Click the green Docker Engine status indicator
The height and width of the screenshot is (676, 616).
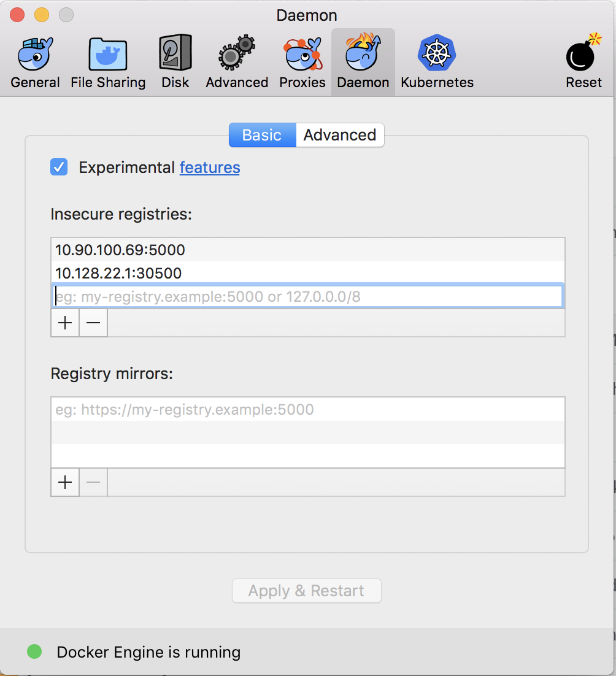tap(34, 651)
